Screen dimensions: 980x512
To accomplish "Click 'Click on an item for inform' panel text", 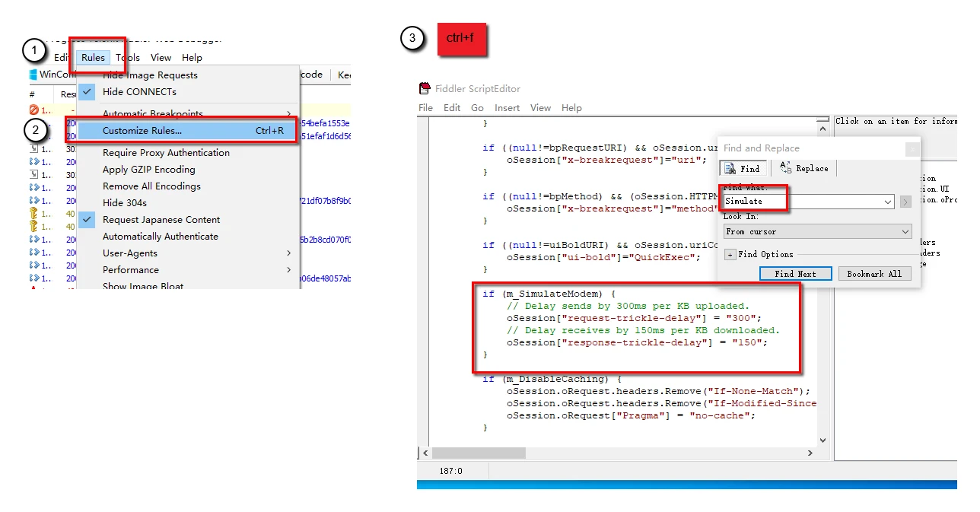I will click(896, 121).
